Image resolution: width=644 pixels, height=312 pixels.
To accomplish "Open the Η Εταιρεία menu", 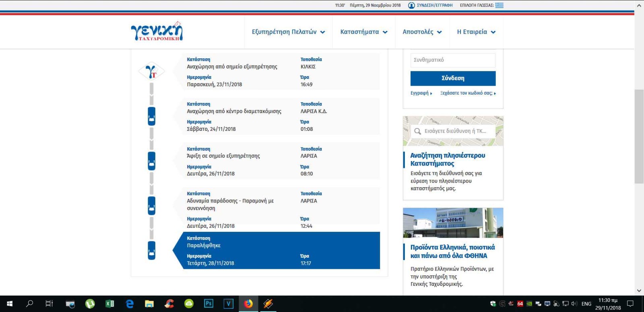I will point(476,32).
